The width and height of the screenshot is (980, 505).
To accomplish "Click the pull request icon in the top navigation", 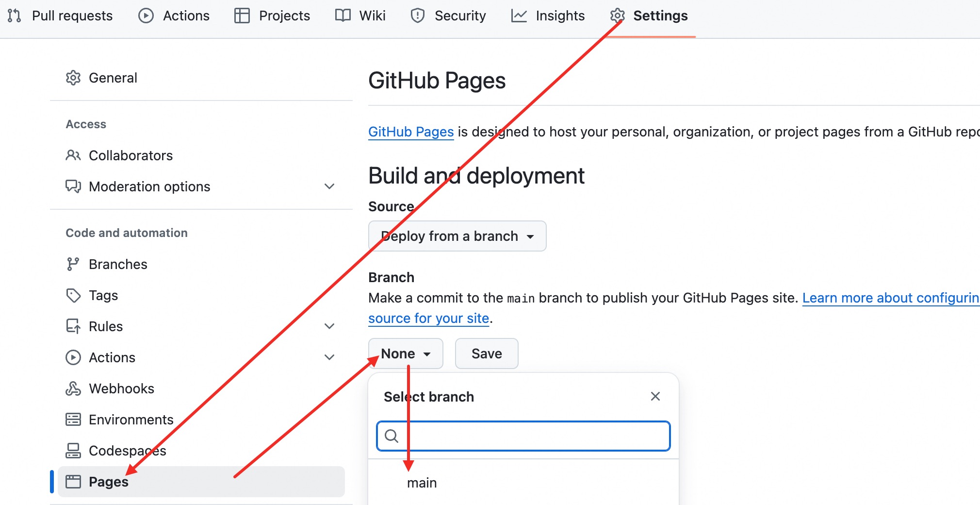I will coord(15,16).
